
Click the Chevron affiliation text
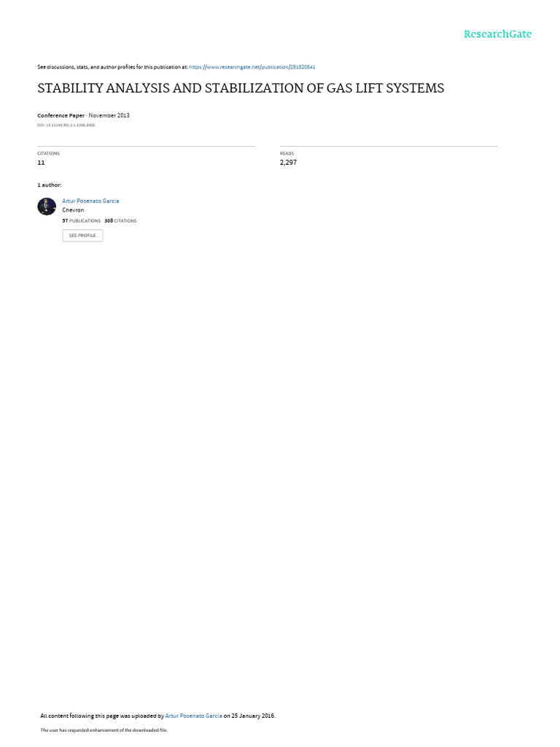pyautogui.click(x=73, y=210)
